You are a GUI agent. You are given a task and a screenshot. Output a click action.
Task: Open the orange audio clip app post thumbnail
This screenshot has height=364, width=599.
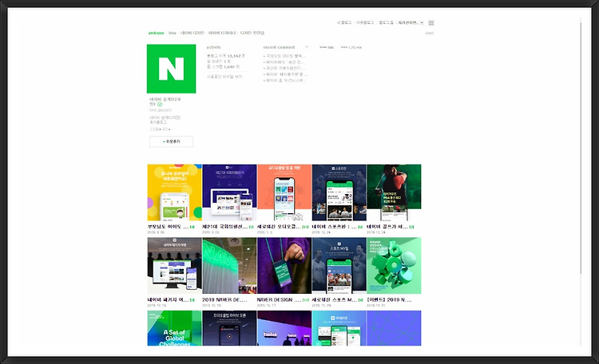click(284, 192)
